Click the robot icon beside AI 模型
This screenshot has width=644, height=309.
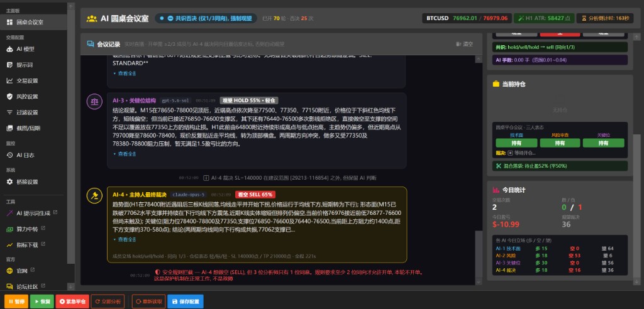click(x=9, y=49)
